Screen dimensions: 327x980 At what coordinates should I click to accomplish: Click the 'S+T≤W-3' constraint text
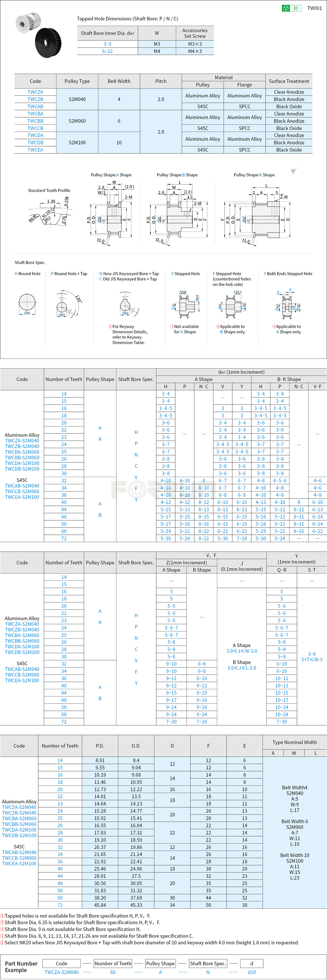pos(312,659)
